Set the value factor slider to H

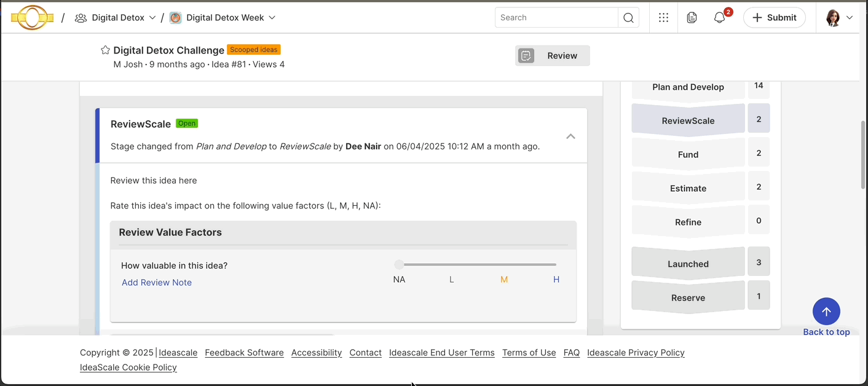[556, 264]
